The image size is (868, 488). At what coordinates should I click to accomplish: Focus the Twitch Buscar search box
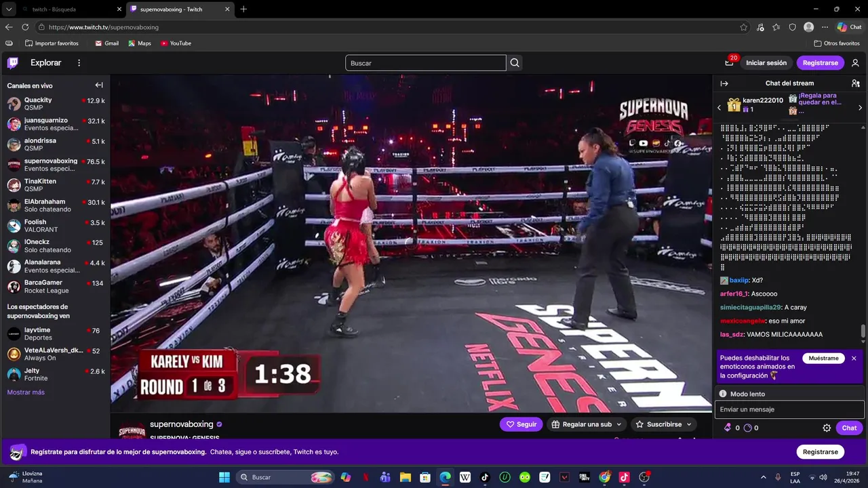click(426, 63)
